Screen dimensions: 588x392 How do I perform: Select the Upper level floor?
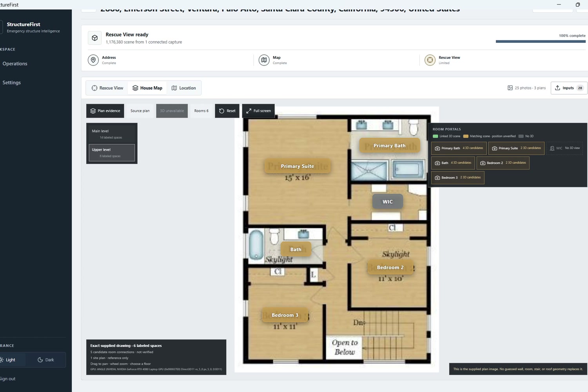coord(112,152)
